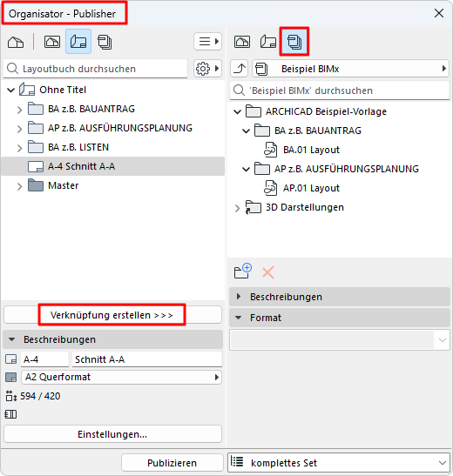
Task: Edit the layout ID field A-4
Action: tap(45, 359)
